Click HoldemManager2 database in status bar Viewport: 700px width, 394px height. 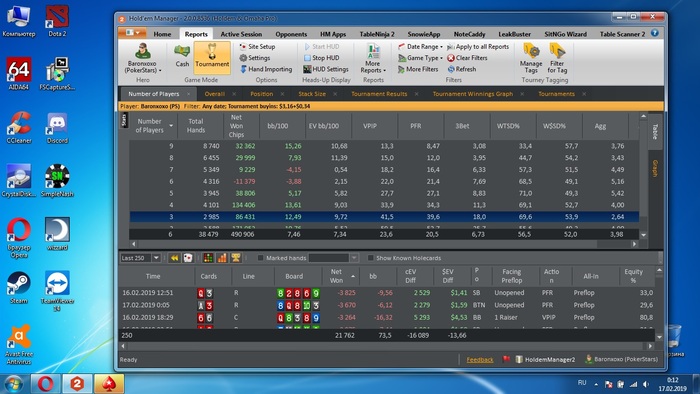coord(546,359)
